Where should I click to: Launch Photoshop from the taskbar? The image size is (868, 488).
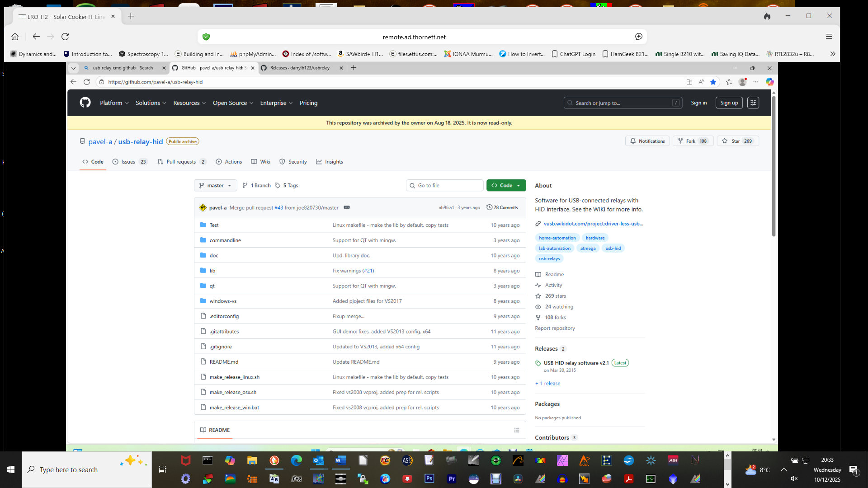[x=429, y=479]
